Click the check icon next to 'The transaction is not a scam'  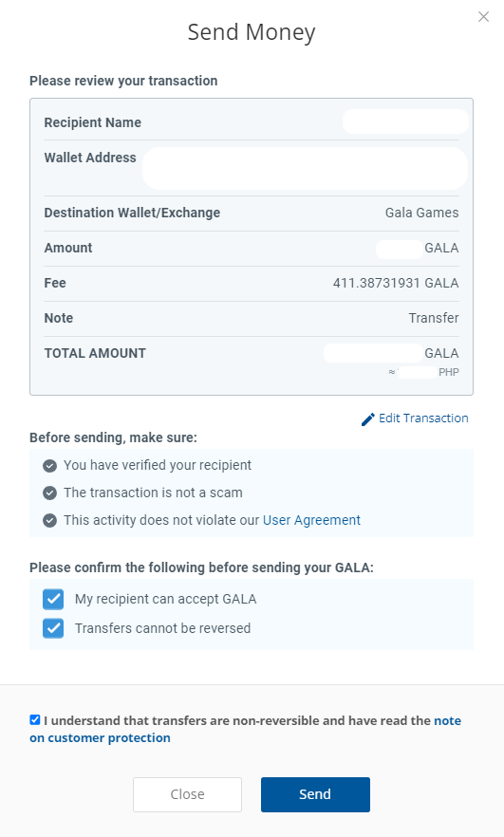(49, 493)
